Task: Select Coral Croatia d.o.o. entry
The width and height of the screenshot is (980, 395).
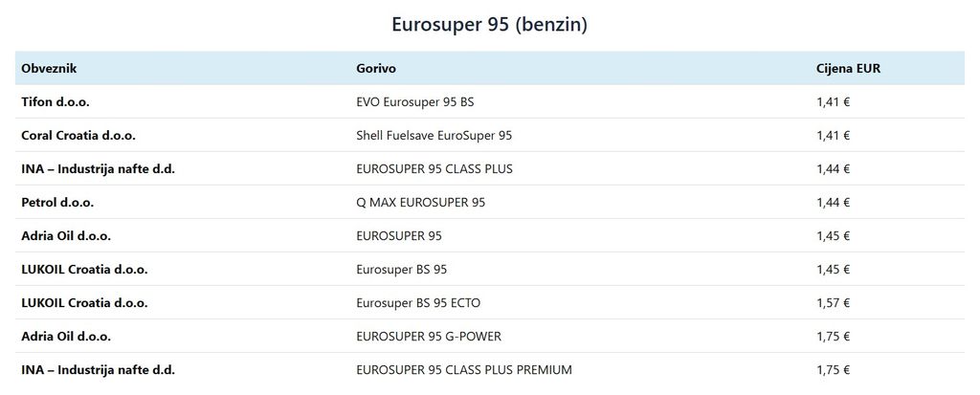Action: [x=78, y=136]
